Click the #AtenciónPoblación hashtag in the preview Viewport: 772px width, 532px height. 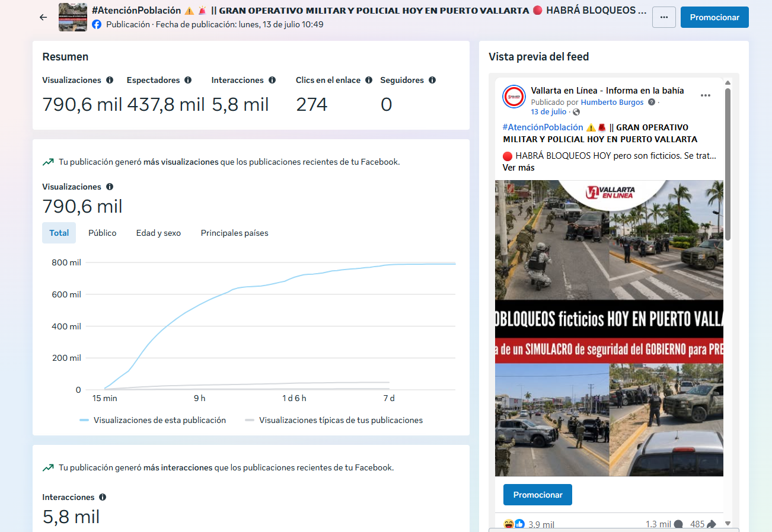543,127
